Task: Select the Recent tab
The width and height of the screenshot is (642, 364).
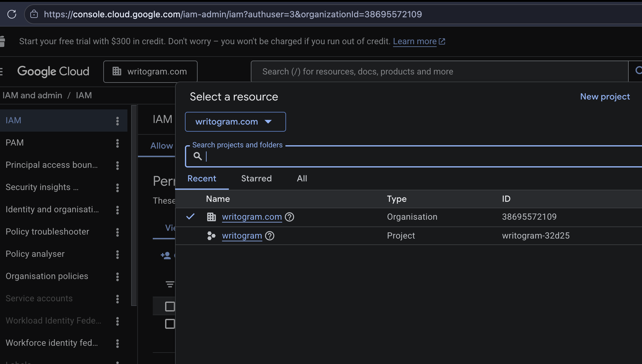Action: [202, 179]
